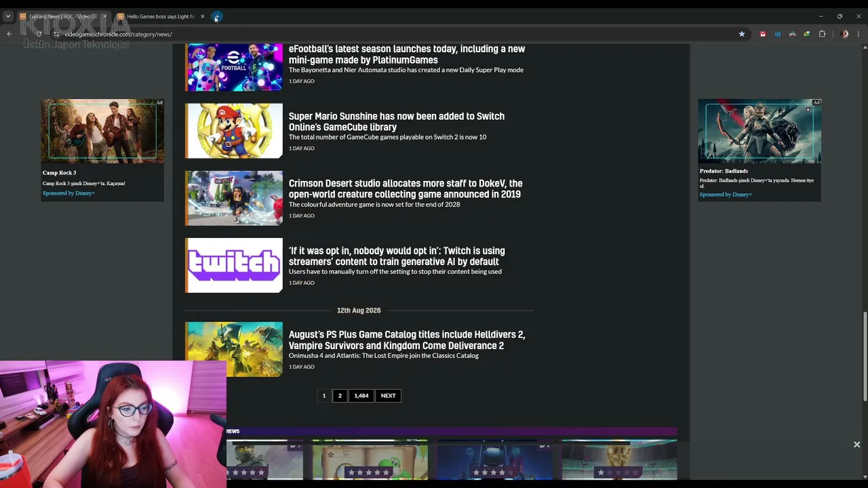Viewport: 868px width, 488px height.
Task: Open the August PS Plus Game Catalog article
Action: coord(407,340)
